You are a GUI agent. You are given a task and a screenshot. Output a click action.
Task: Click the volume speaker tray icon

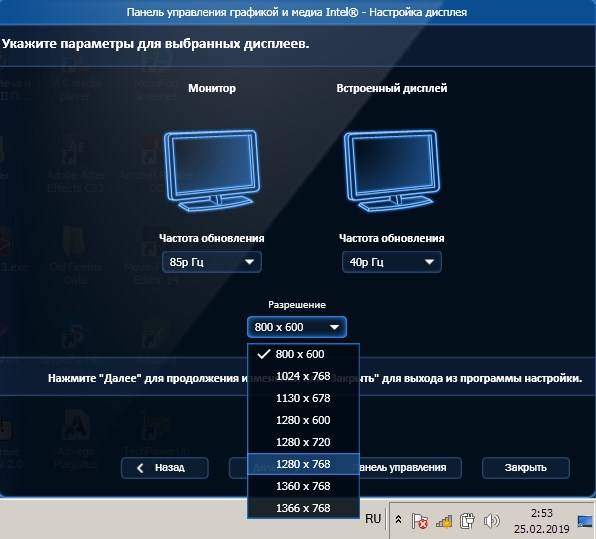point(491,520)
